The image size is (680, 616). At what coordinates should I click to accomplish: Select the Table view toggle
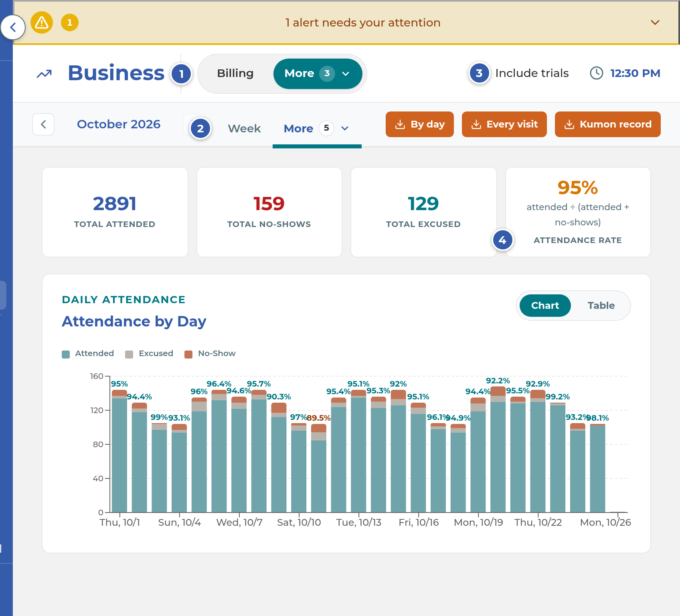(601, 306)
